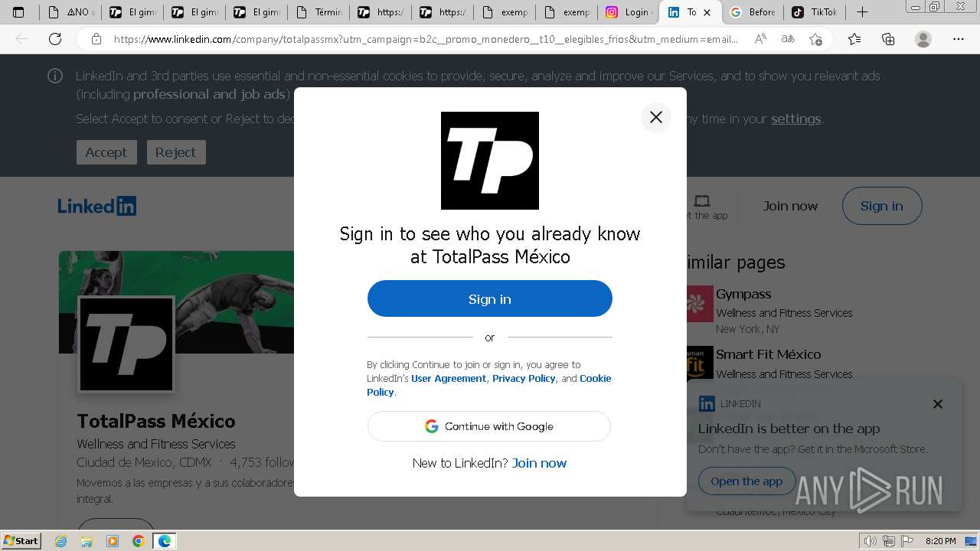Click the blue Sign in button in dialog

tap(490, 298)
